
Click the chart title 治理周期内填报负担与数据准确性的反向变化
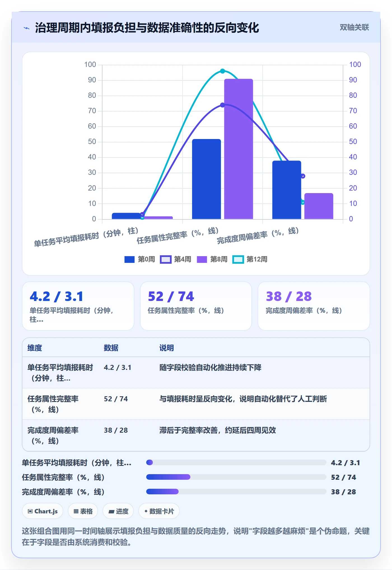tap(147, 28)
